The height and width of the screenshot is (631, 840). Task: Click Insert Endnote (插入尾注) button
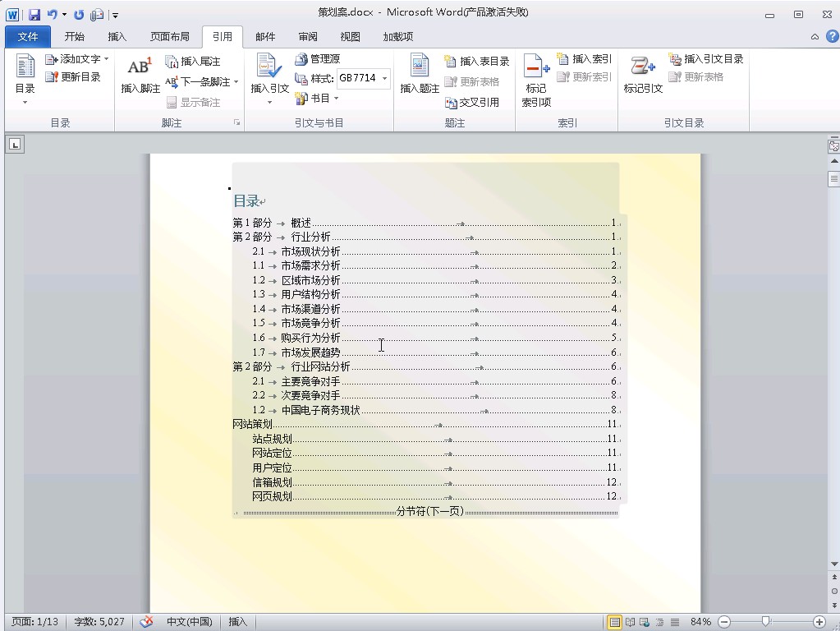[193, 62]
